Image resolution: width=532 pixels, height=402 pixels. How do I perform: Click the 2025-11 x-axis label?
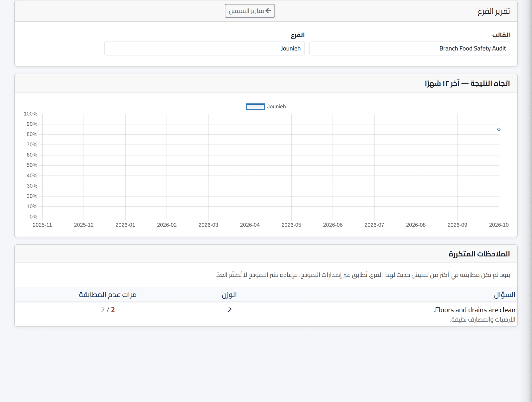(x=42, y=225)
